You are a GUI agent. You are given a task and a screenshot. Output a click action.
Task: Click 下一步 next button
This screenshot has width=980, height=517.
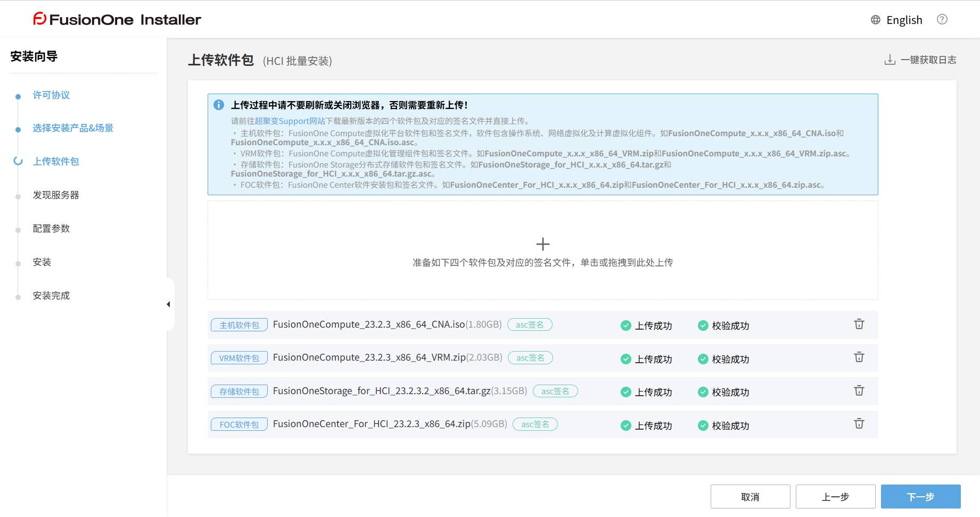[921, 497]
